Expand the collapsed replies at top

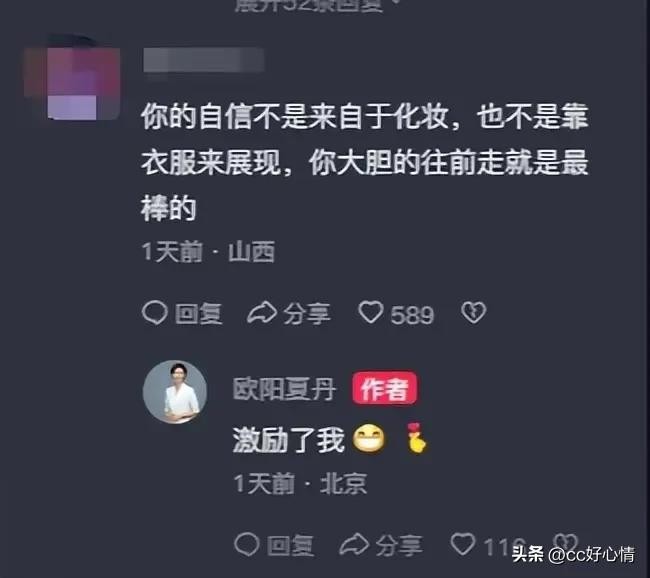pos(313,6)
